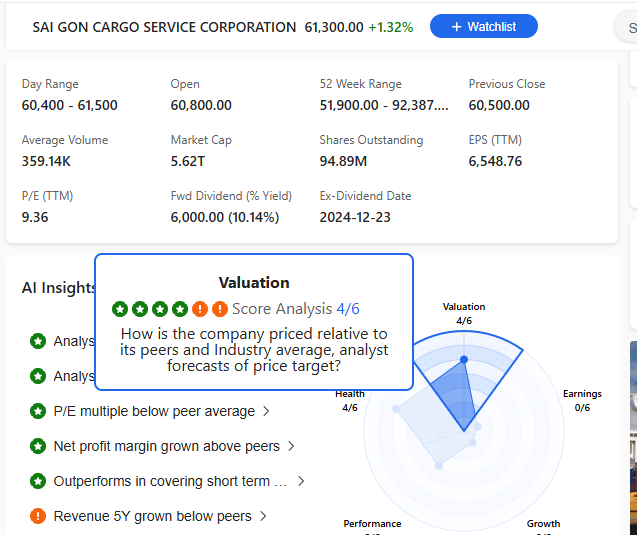This screenshot has height=535, width=637.
Task: Open the Score Analysis 4/6 link in tooltip
Action: click(295, 309)
